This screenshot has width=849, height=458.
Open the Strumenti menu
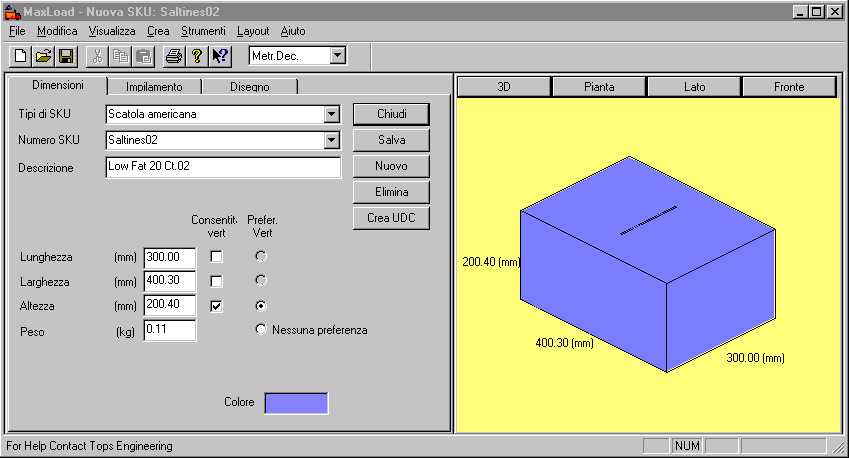tap(203, 31)
